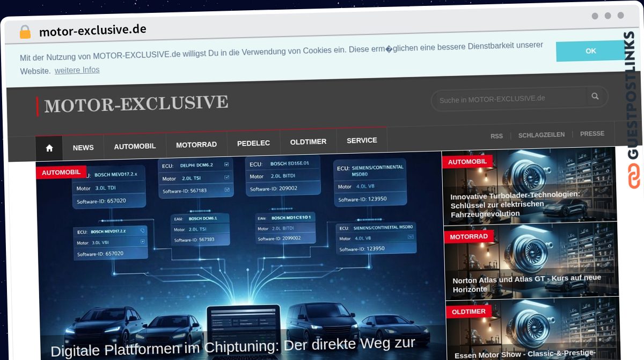Image resolution: width=644 pixels, height=360 pixels.
Task: Open the SERVICE menu item
Action: (x=362, y=140)
